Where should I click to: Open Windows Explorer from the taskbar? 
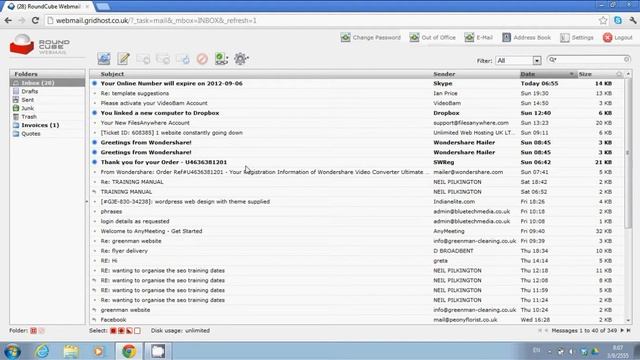(x=71, y=351)
